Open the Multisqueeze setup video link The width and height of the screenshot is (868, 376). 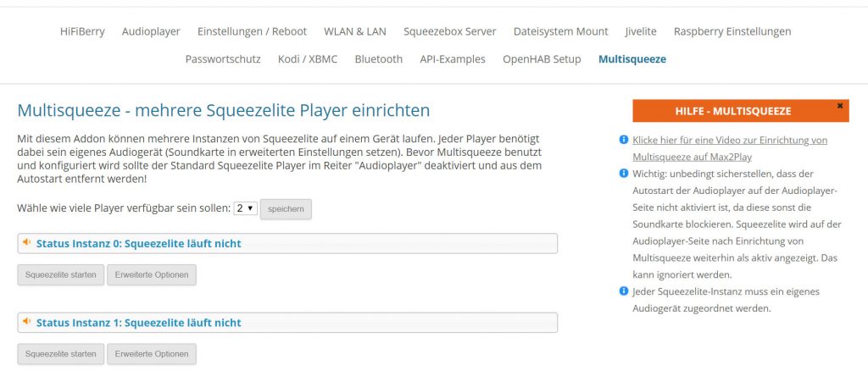tap(730, 148)
